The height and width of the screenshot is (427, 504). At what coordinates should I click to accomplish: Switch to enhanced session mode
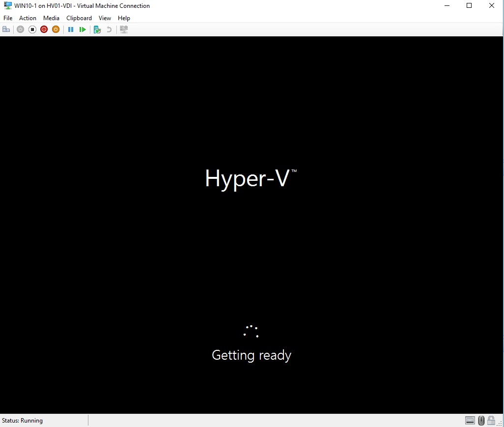pyautogui.click(x=124, y=29)
